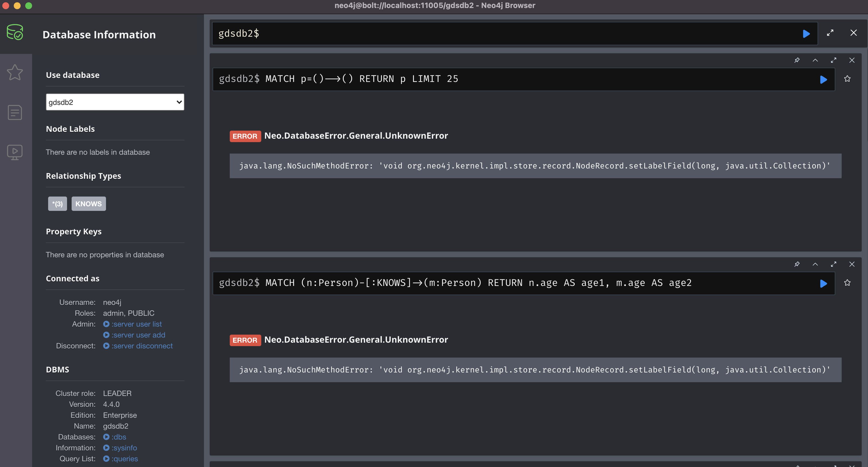Open the Project Files sidebar icon

(x=15, y=112)
